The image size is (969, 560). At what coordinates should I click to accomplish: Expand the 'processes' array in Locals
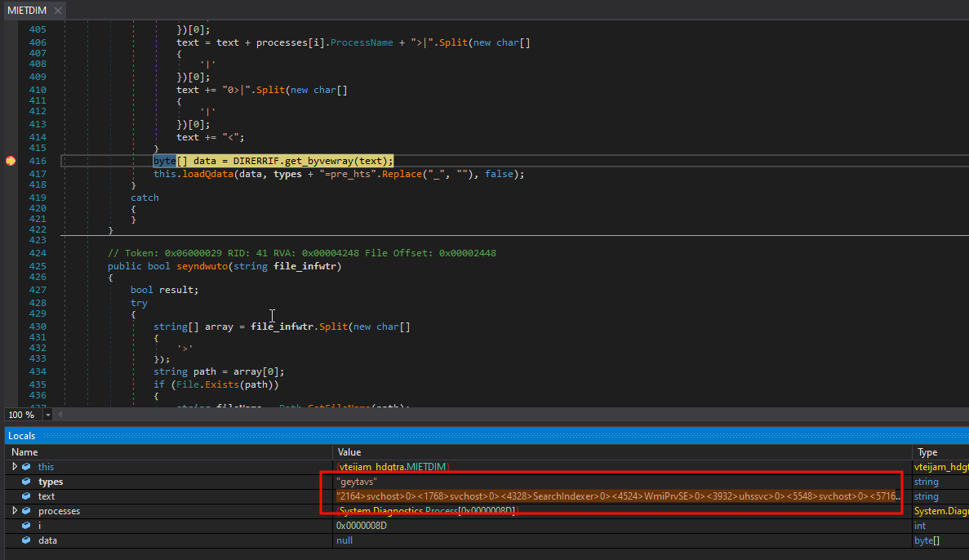pyautogui.click(x=15, y=511)
